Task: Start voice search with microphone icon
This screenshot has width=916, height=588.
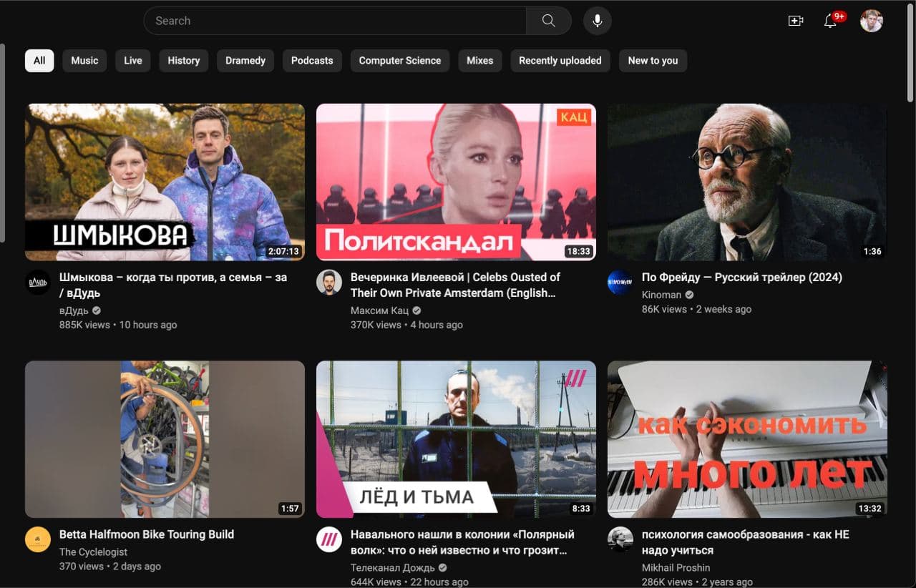Action: click(x=597, y=21)
